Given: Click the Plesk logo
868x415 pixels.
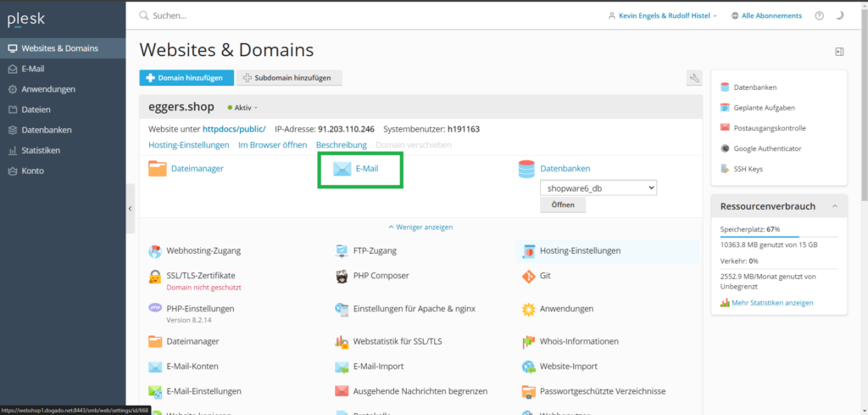Looking at the screenshot, I should pyautogui.click(x=26, y=20).
